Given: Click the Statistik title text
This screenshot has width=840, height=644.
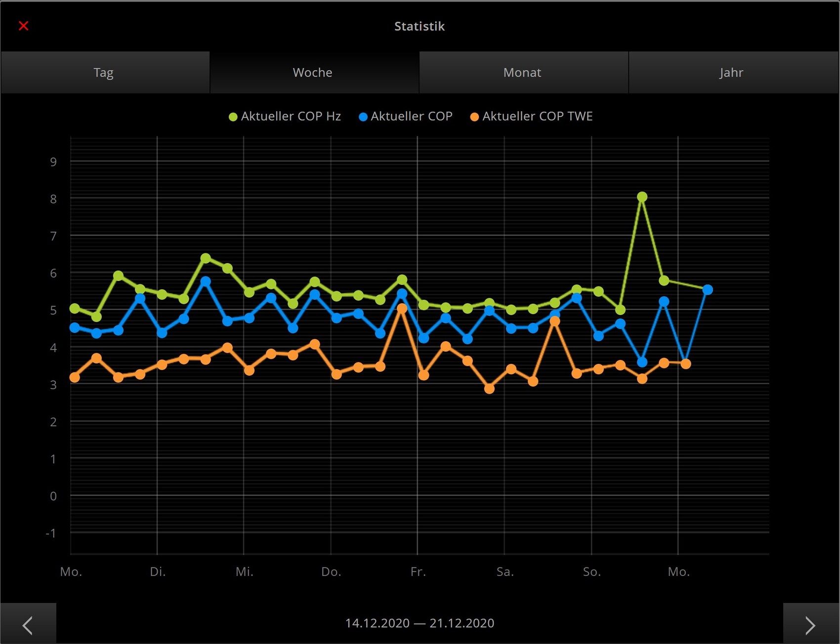Looking at the screenshot, I should (x=420, y=26).
